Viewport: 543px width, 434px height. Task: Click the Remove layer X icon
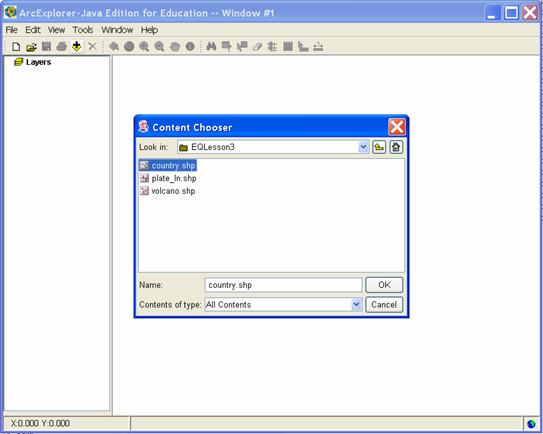pos(92,46)
